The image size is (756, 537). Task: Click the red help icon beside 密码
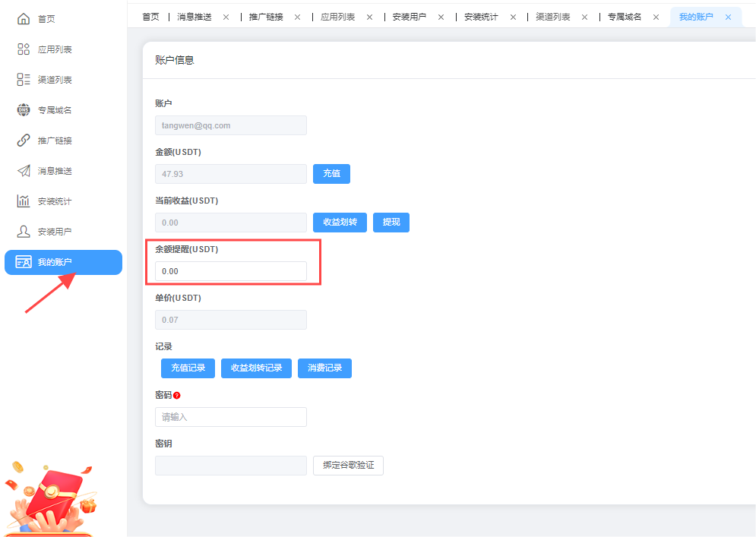(x=177, y=396)
